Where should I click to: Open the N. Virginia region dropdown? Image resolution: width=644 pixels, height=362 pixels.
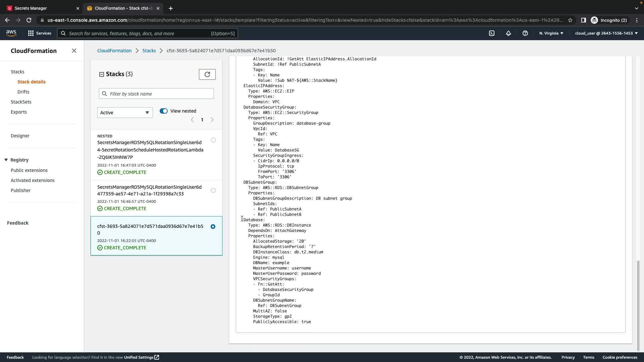click(551, 33)
